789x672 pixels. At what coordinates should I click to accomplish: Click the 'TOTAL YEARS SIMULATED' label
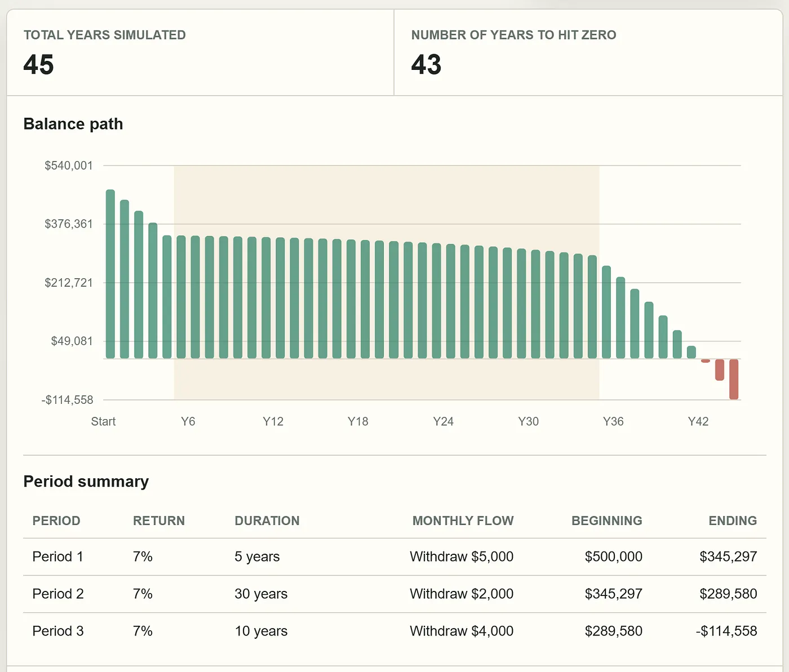(105, 35)
